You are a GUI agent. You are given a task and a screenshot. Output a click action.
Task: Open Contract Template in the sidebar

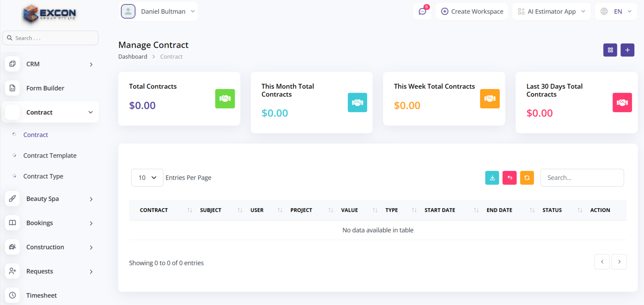click(50, 155)
